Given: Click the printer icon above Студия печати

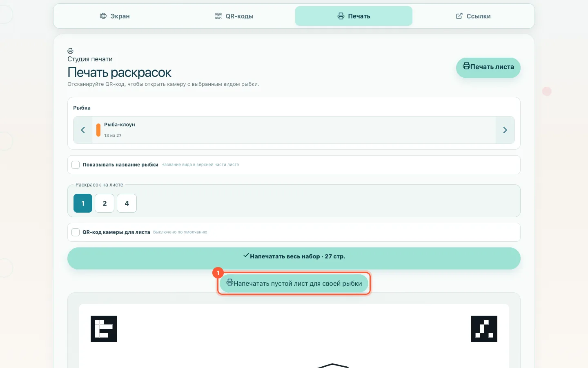Looking at the screenshot, I should click(x=71, y=51).
